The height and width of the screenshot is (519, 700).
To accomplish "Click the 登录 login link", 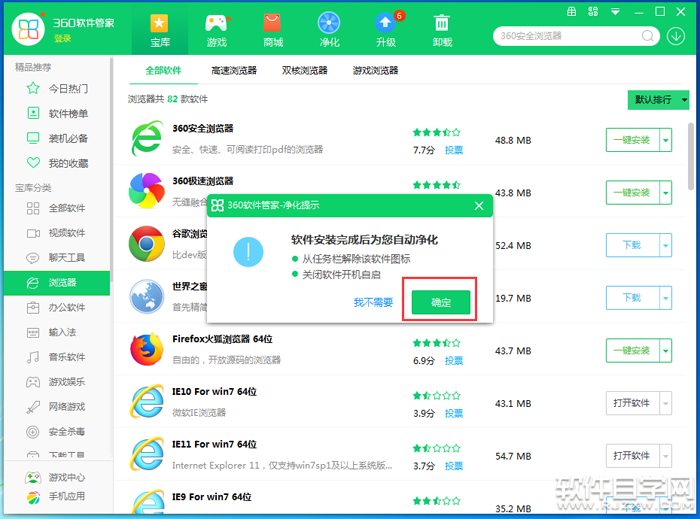I will pos(62,39).
